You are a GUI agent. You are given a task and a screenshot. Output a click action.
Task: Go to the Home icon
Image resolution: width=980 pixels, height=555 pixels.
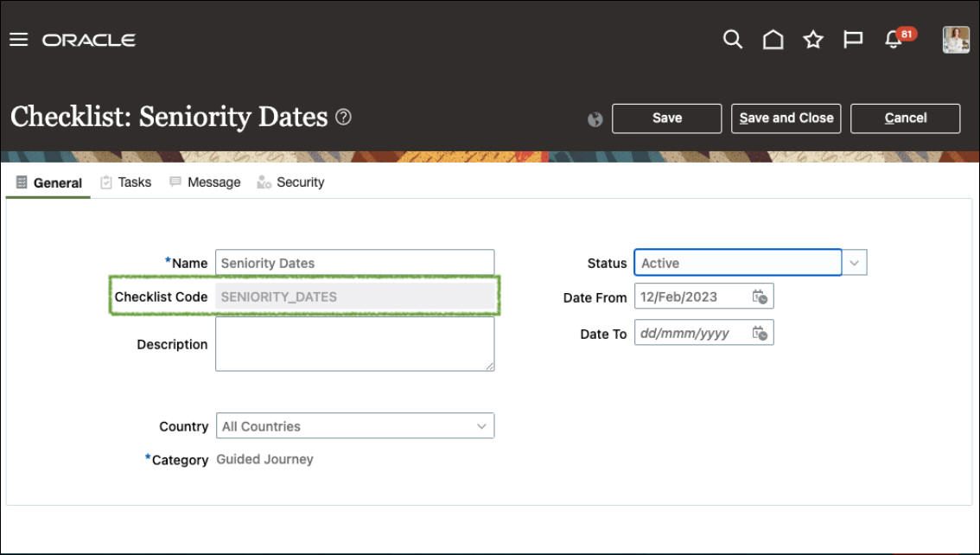(773, 40)
